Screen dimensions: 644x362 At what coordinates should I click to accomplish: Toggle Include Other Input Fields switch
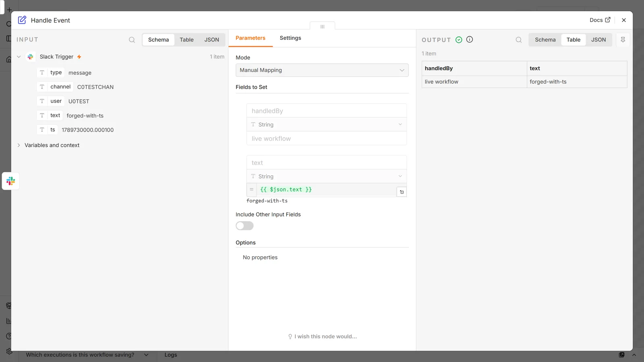(x=245, y=226)
